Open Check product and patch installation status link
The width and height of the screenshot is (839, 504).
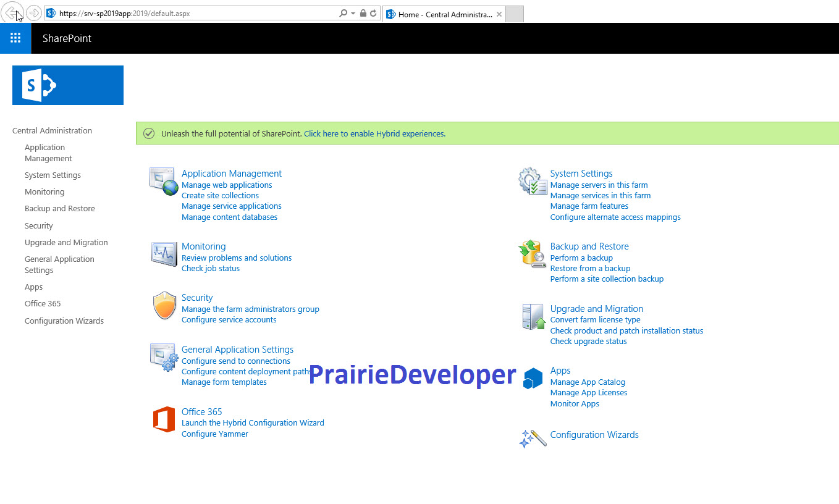[x=626, y=331]
